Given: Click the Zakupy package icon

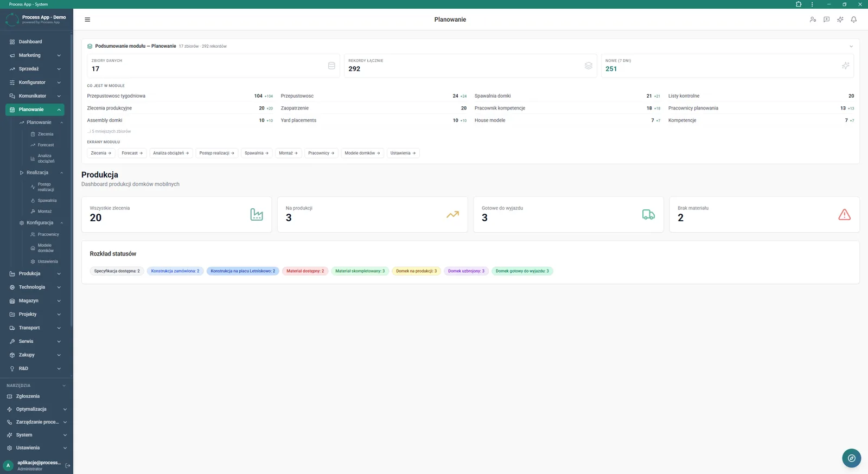Looking at the screenshot, I should tap(12, 355).
